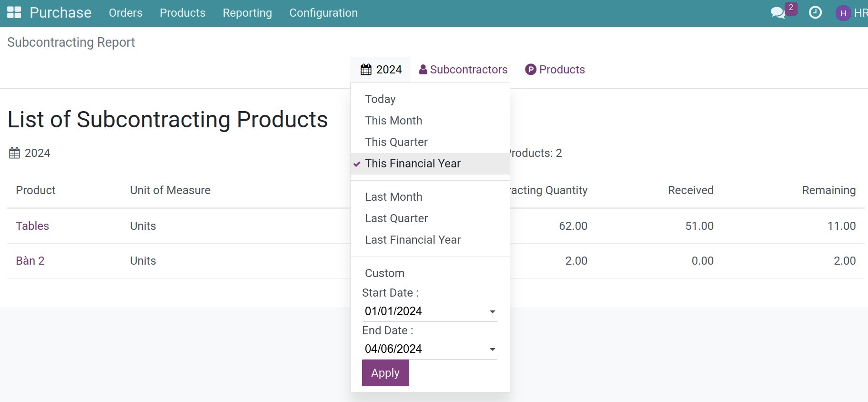Expand the End Date picker arrow
Screen dimensions: 868x402
tap(492, 350)
